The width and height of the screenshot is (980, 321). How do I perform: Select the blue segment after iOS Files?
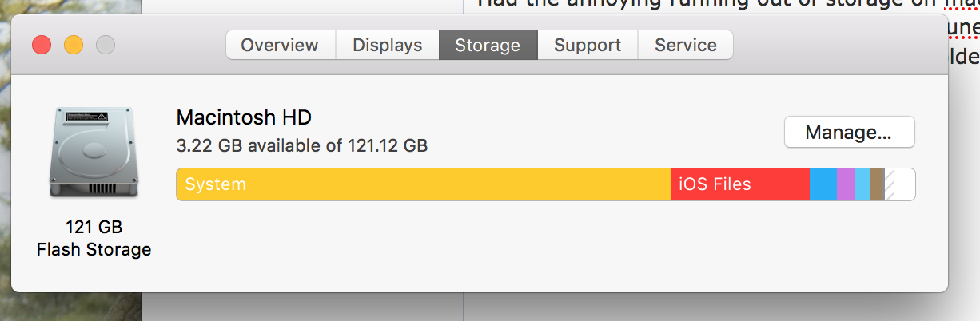coord(823,184)
